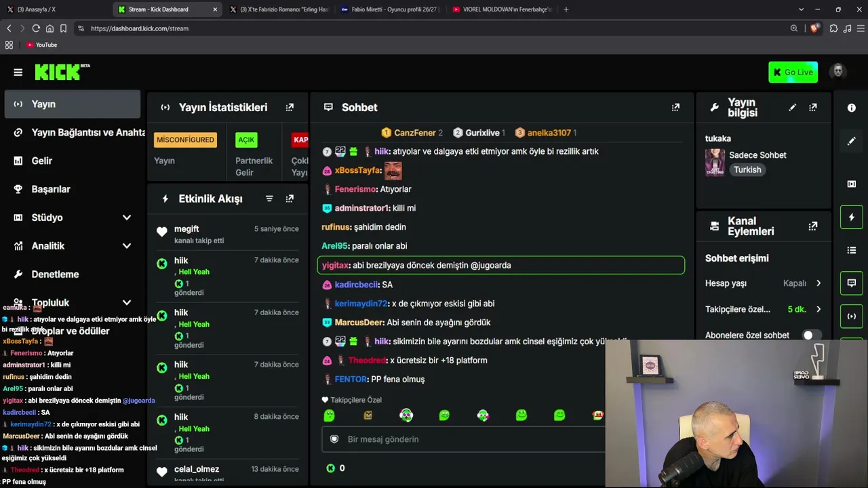Open the Denetleme sidebar page

pos(73,274)
